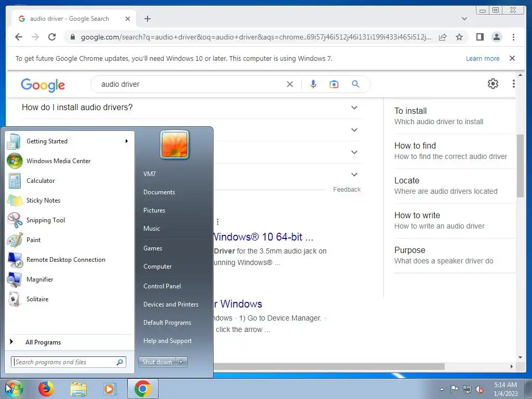Launch Magnifier
Viewport: 532px width, 399px height.
70,279
